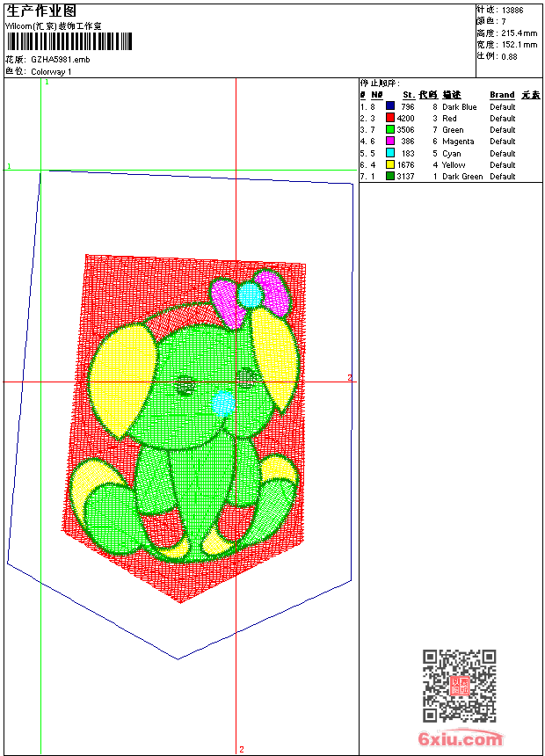Click the width value "152.1 mm"
The height and width of the screenshot is (756, 545).
pos(519,45)
